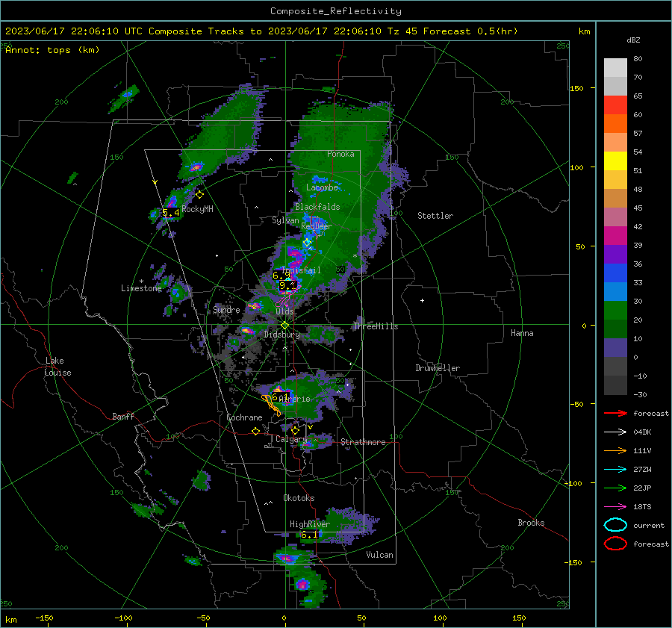Click the 6.1 storm top label at Airdrie
The height and width of the screenshot is (628, 672).
[280, 397]
